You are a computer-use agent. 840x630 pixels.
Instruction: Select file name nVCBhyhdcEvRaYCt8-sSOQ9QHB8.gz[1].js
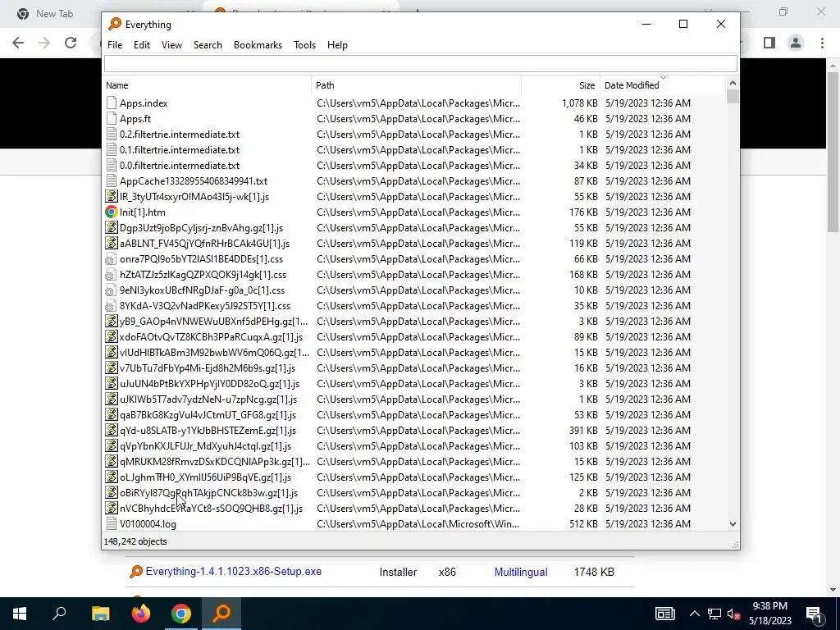coord(211,508)
